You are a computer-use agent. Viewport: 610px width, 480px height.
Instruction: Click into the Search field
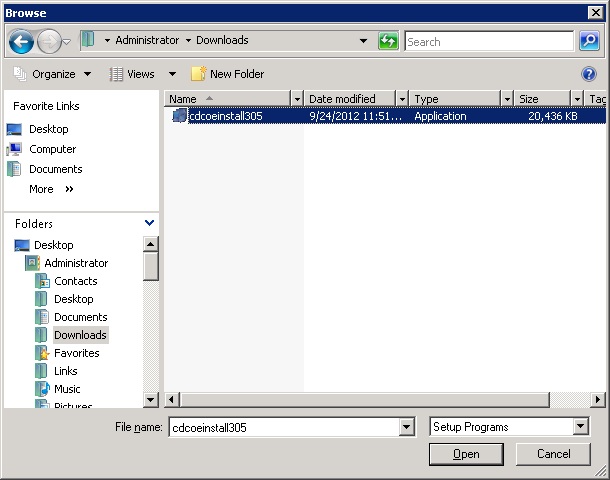[489, 41]
